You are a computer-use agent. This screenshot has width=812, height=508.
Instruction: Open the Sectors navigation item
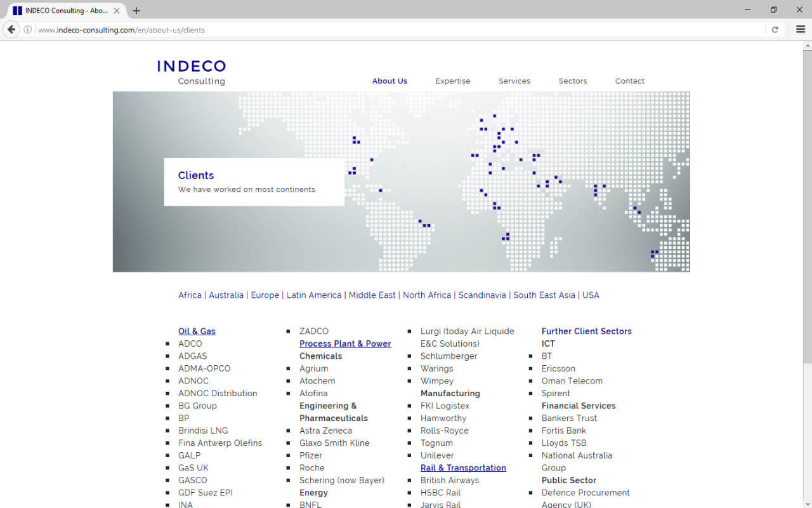pyautogui.click(x=572, y=81)
